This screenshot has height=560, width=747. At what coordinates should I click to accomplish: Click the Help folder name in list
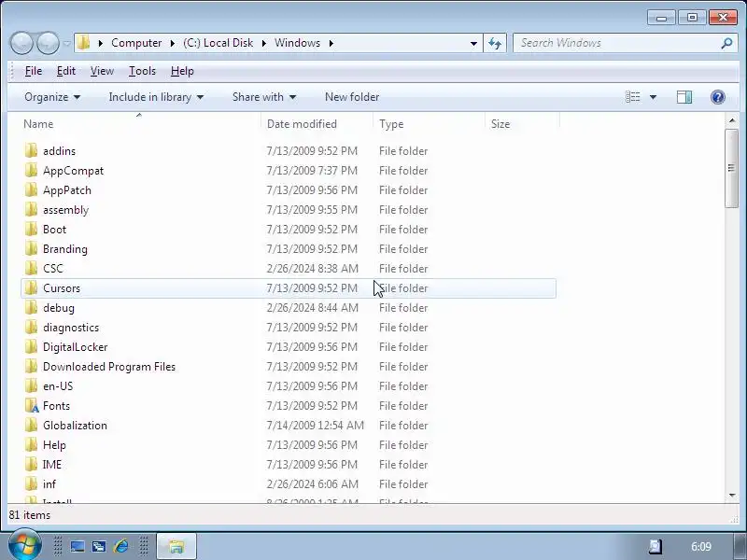click(x=54, y=445)
